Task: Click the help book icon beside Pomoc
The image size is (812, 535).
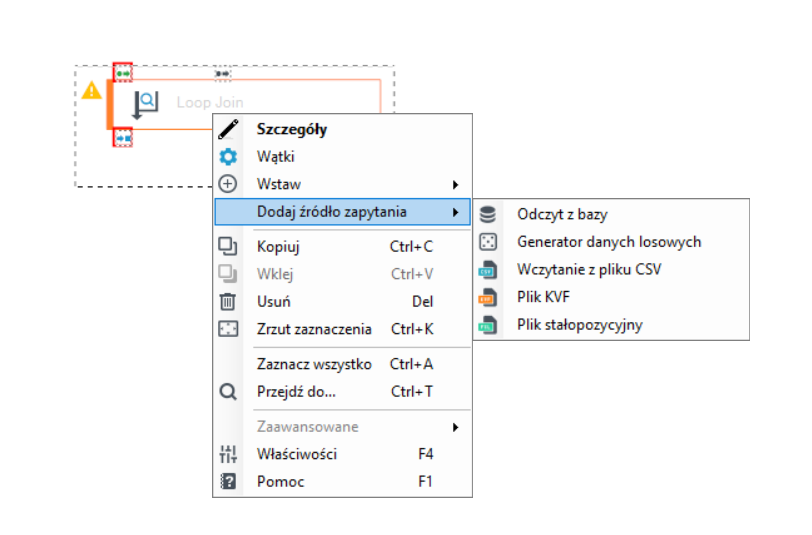Action: click(x=228, y=482)
